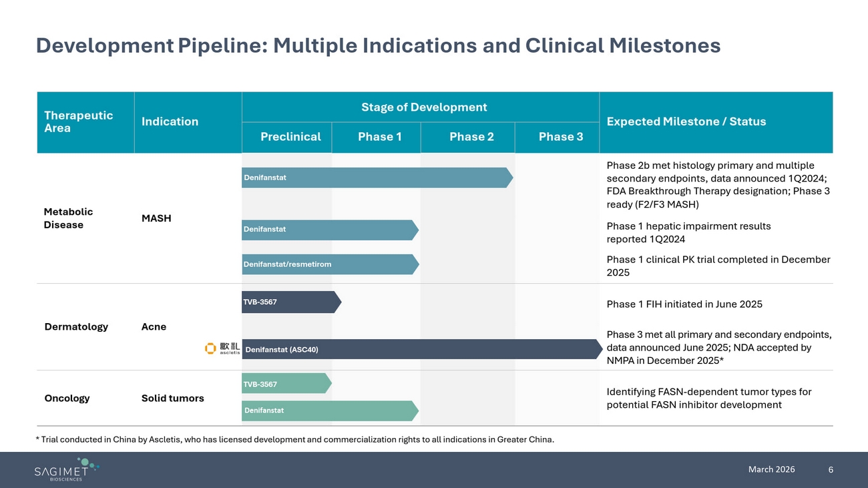The width and height of the screenshot is (868, 488).
Task: Click the Stage of Development header
Action: point(424,107)
